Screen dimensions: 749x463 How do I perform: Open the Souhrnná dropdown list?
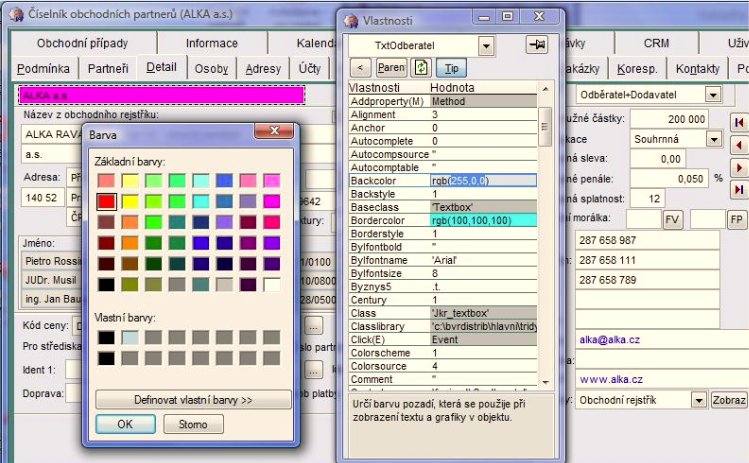714,139
